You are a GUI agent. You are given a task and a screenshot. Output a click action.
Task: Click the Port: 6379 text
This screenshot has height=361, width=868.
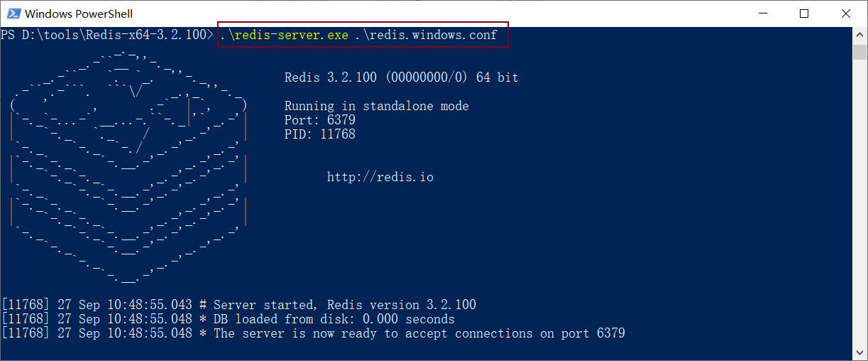click(319, 120)
